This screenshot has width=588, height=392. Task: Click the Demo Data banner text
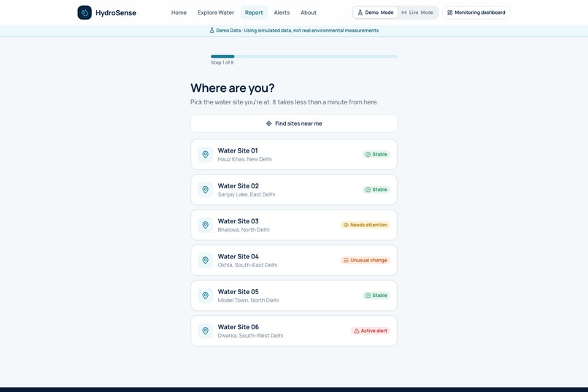tap(298, 31)
